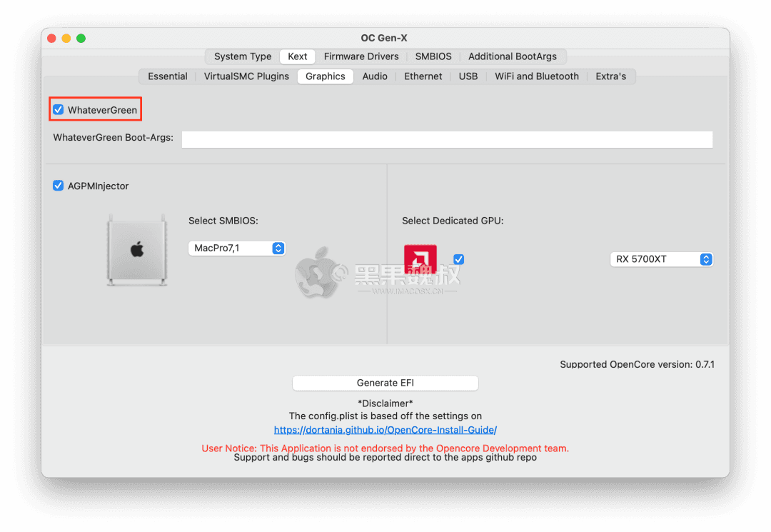Switch to the SMBIOS tab
This screenshot has height=532, width=771.
(433, 56)
